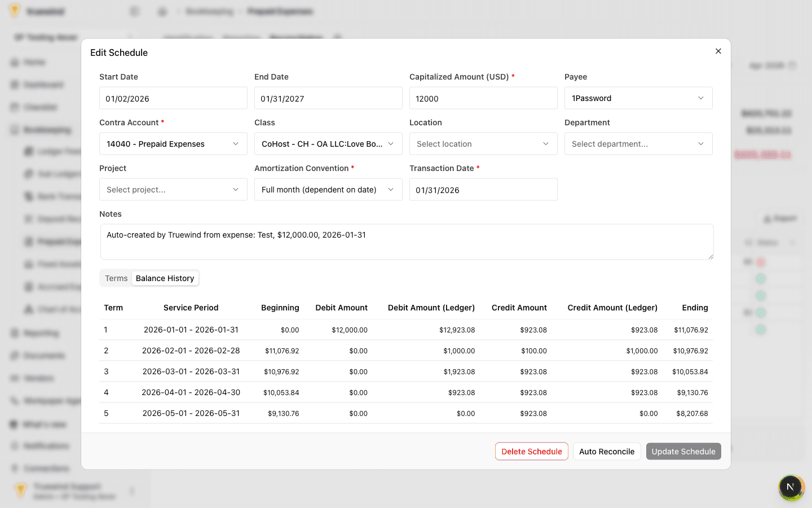The height and width of the screenshot is (508, 812).
Task: Select the Balance History tab
Action: [x=165, y=278]
